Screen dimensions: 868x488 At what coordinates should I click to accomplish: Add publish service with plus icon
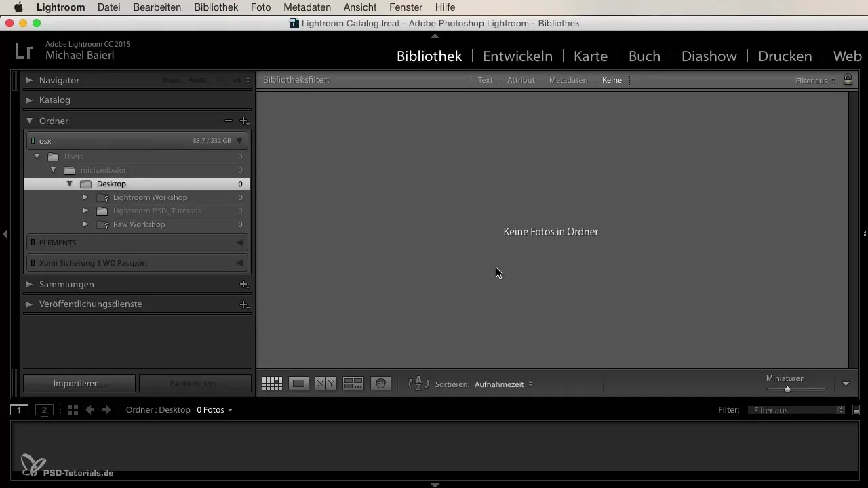[244, 304]
